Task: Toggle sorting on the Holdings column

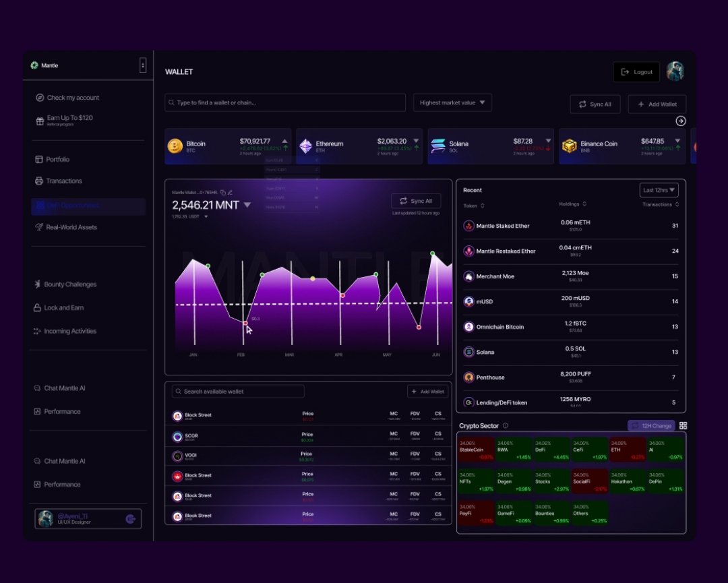Action: pyautogui.click(x=584, y=204)
